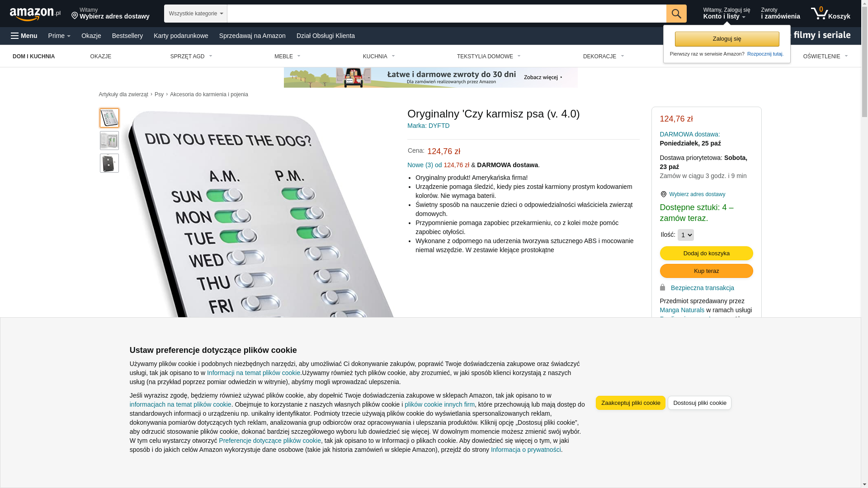Open the Wszystkie kategorie search dropdown

[196, 14]
